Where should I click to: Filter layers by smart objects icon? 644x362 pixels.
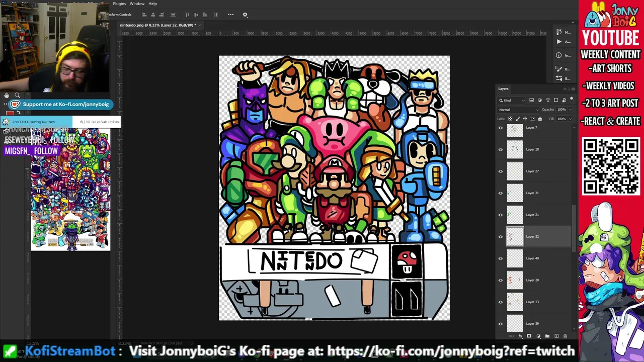[x=563, y=100]
